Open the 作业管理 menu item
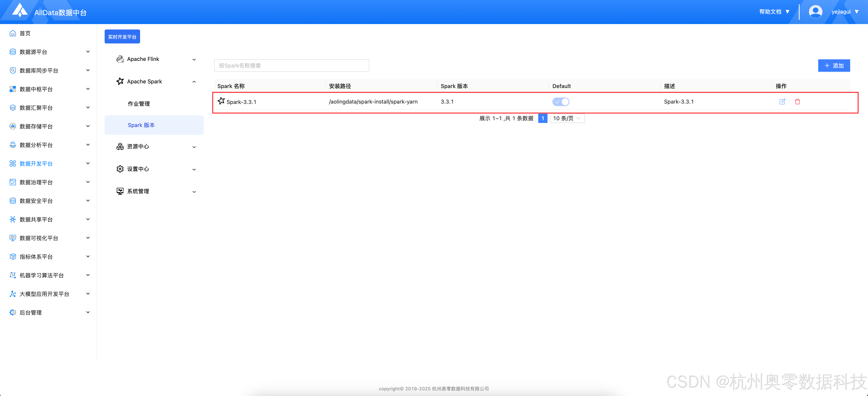The image size is (868, 396). pos(139,104)
